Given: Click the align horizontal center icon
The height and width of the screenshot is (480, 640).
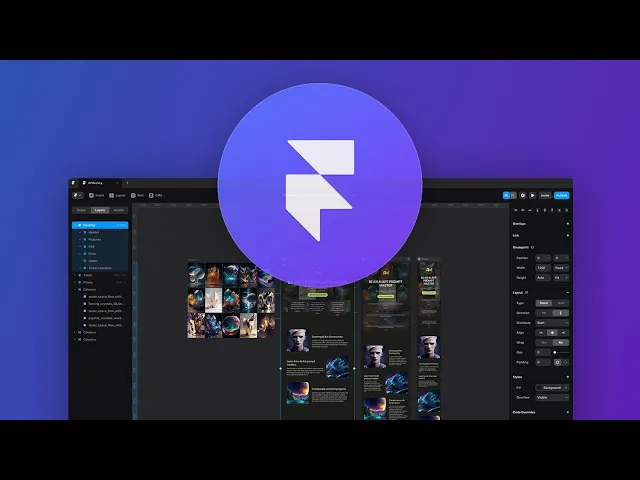Looking at the screenshot, I should point(523,210).
